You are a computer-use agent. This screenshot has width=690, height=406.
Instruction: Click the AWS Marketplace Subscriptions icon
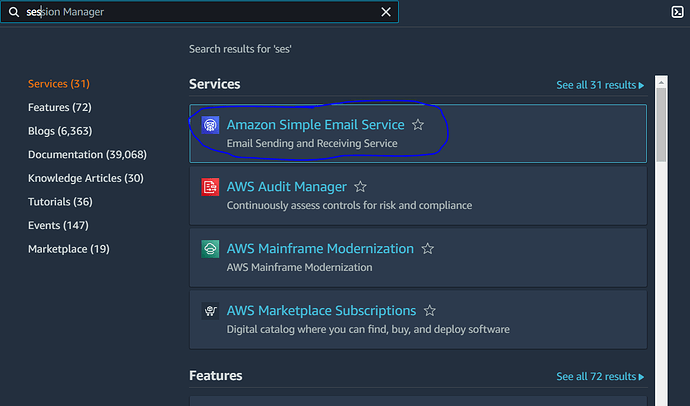210,311
